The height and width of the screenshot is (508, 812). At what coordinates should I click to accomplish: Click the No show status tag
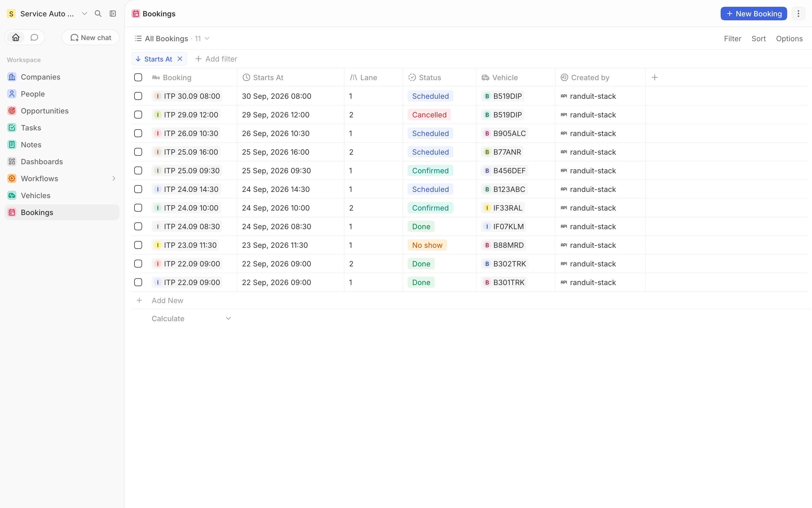(x=427, y=245)
